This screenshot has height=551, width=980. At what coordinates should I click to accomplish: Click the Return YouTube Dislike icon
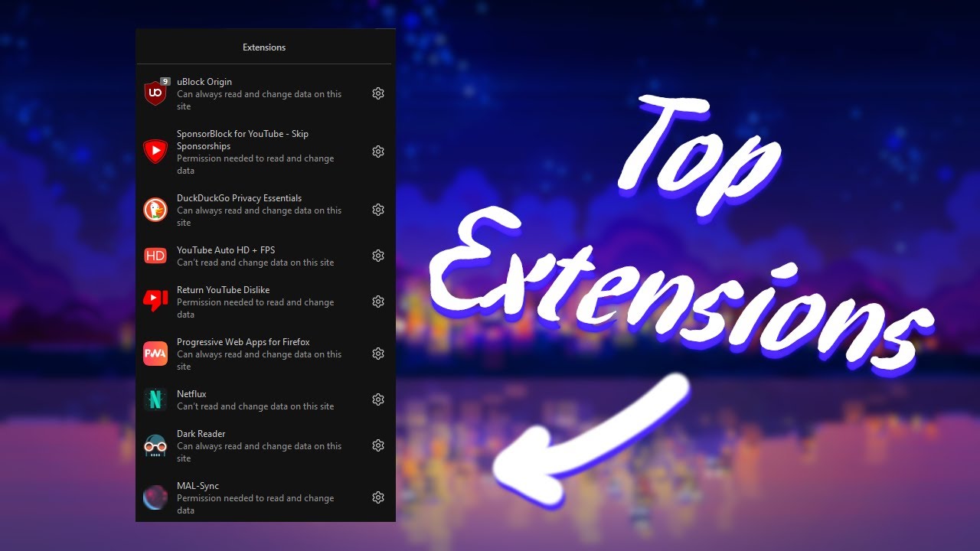[155, 302]
